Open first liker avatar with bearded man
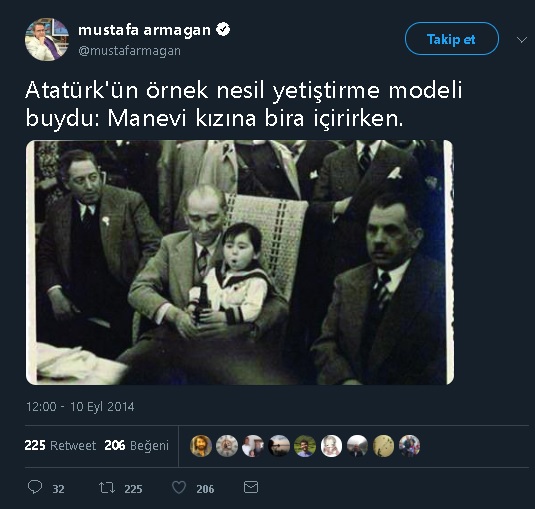 [x=201, y=446]
